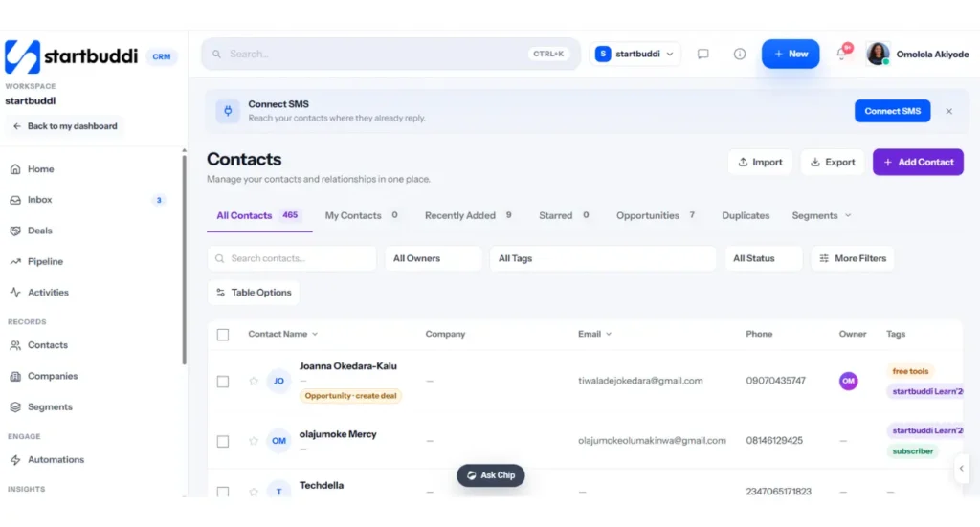Viewport: 980px width, 527px height.
Task: Click phone number 08146129425
Action: click(x=773, y=441)
